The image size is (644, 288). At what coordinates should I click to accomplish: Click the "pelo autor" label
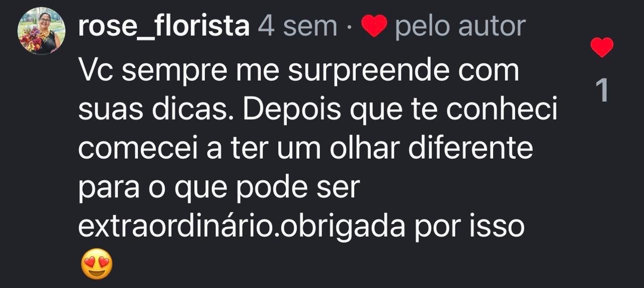tap(460, 26)
